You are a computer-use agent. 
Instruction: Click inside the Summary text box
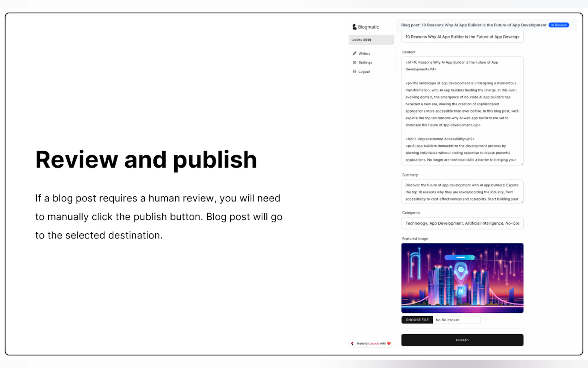(x=462, y=192)
